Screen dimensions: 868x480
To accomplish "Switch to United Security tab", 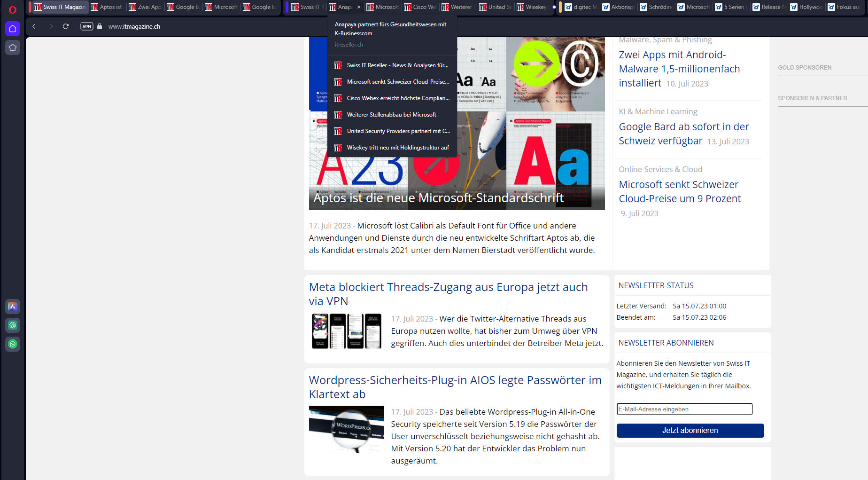I will pyautogui.click(x=496, y=7).
